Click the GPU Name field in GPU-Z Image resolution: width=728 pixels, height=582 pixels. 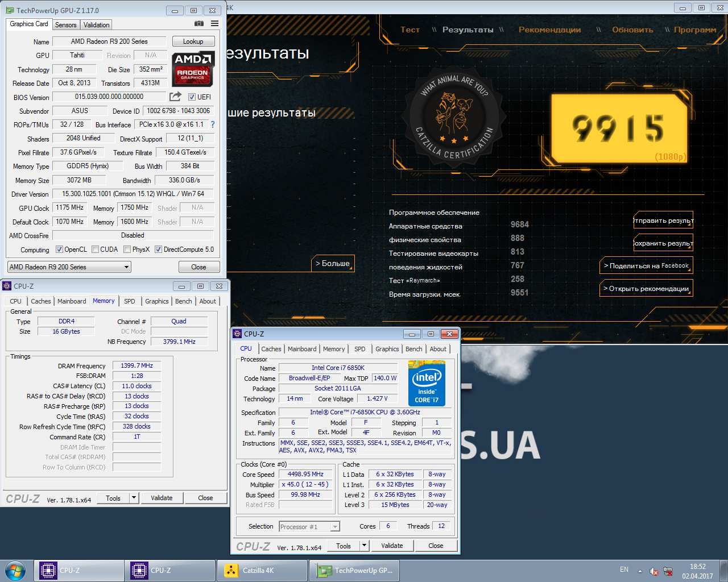(109, 41)
